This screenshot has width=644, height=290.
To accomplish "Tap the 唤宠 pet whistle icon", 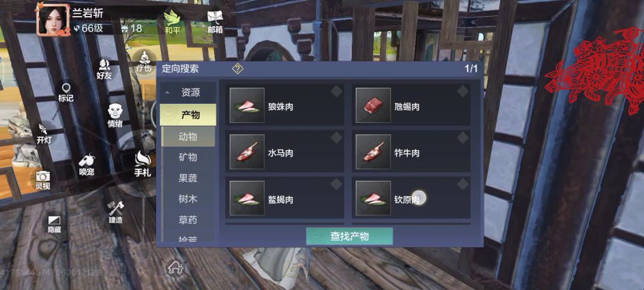I will [86, 164].
